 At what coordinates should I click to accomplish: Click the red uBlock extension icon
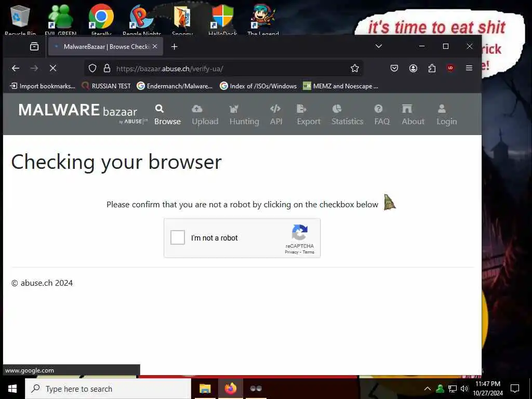point(450,68)
